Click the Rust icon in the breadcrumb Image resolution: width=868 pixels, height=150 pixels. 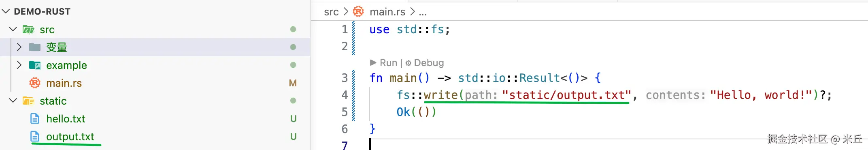point(358,11)
